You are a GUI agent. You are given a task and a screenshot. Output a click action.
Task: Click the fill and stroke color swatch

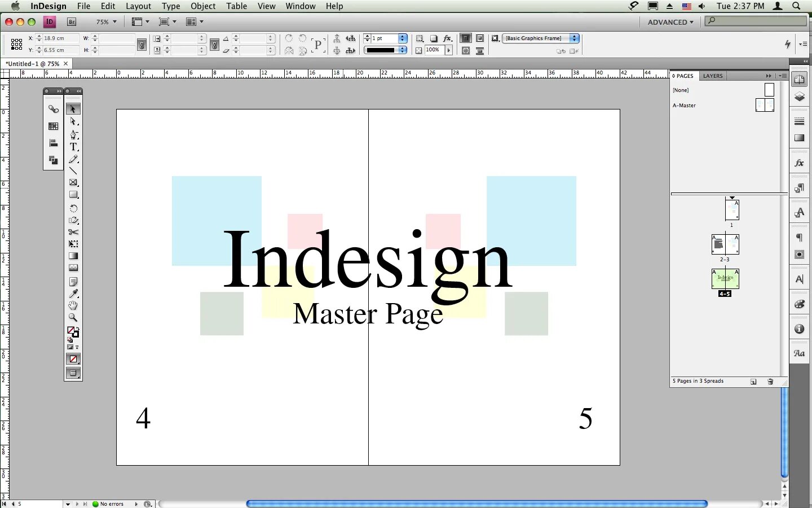(72, 332)
